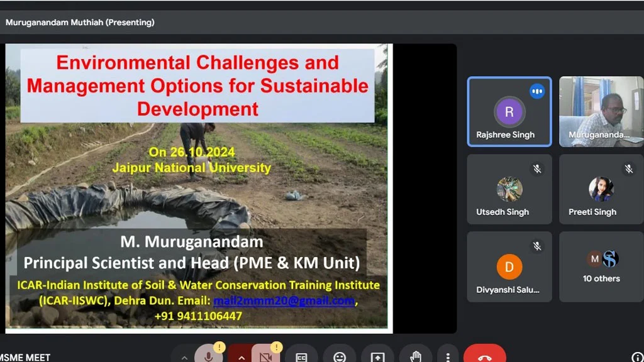Click the MSME MEET meeting name
644x362 pixels.
[25, 358]
